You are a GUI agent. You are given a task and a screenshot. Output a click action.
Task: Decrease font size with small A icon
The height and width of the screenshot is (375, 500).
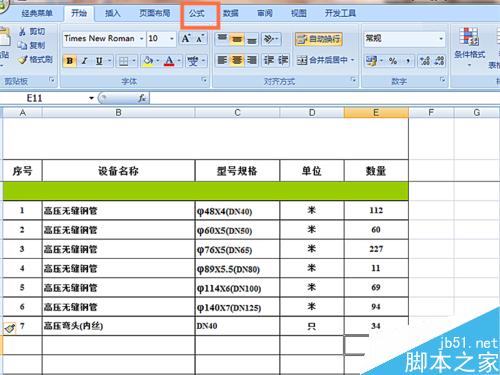[200, 39]
